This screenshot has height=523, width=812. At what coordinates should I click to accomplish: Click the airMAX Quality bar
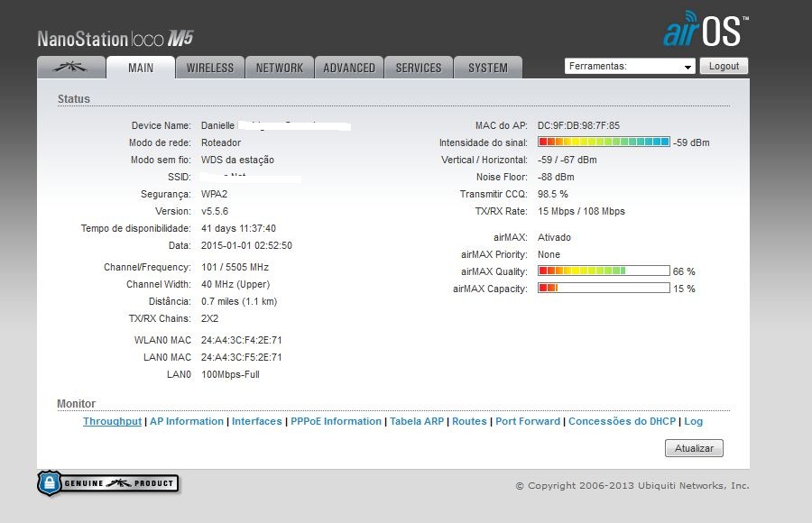604,271
